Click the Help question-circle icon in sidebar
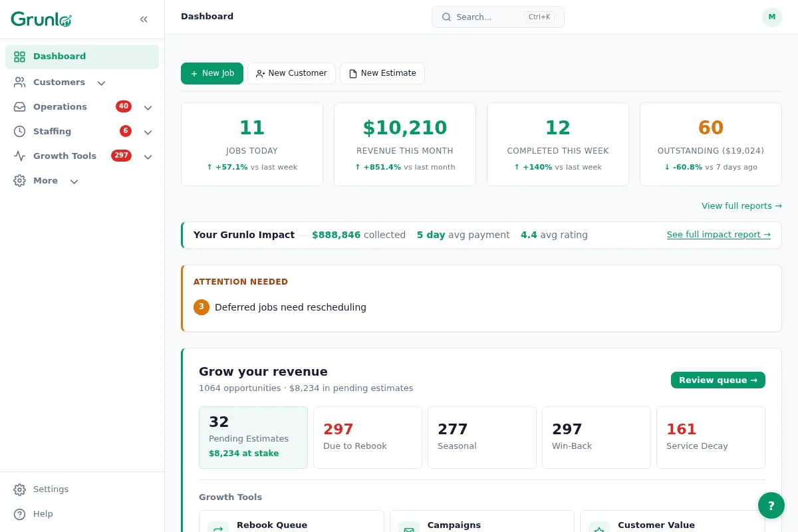The width and height of the screenshot is (798, 532). 20,514
